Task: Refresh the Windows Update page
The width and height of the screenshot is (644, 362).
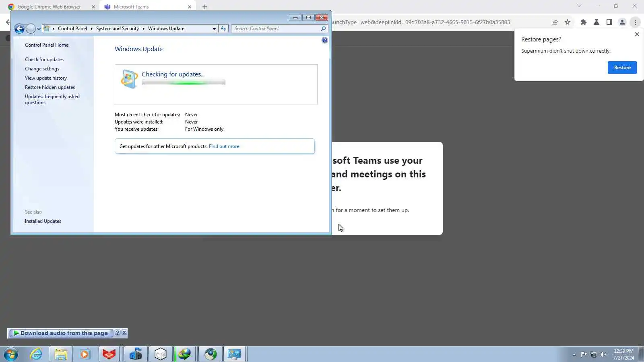Action: pyautogui.click(x=223, y=29)
